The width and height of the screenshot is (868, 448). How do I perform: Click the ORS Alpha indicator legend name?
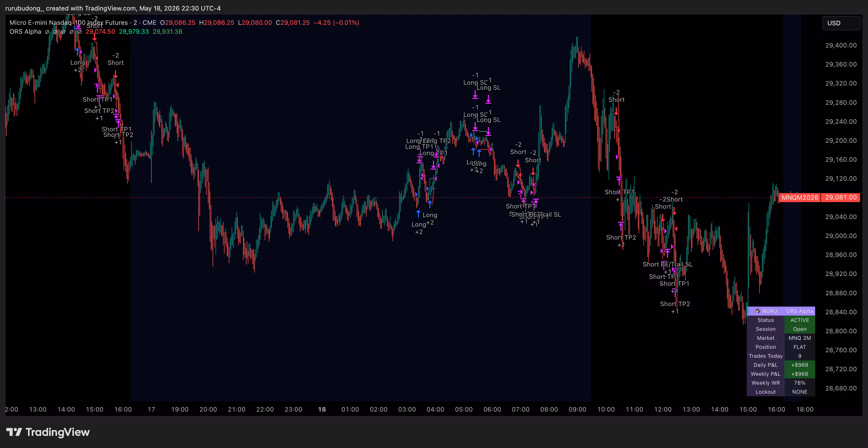[x=25, y=32]
